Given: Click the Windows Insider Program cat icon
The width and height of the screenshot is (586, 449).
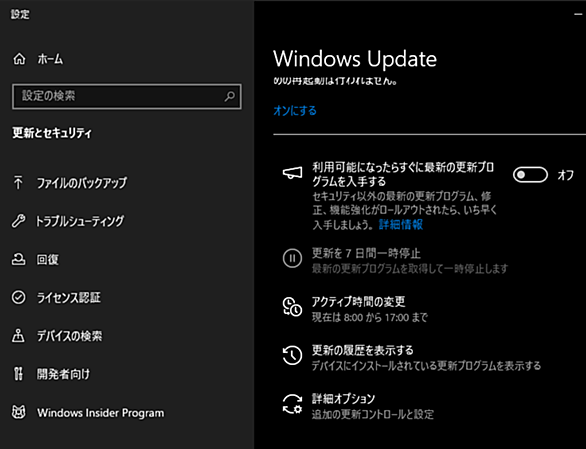Looking at the screenshot, I should 18,412.
